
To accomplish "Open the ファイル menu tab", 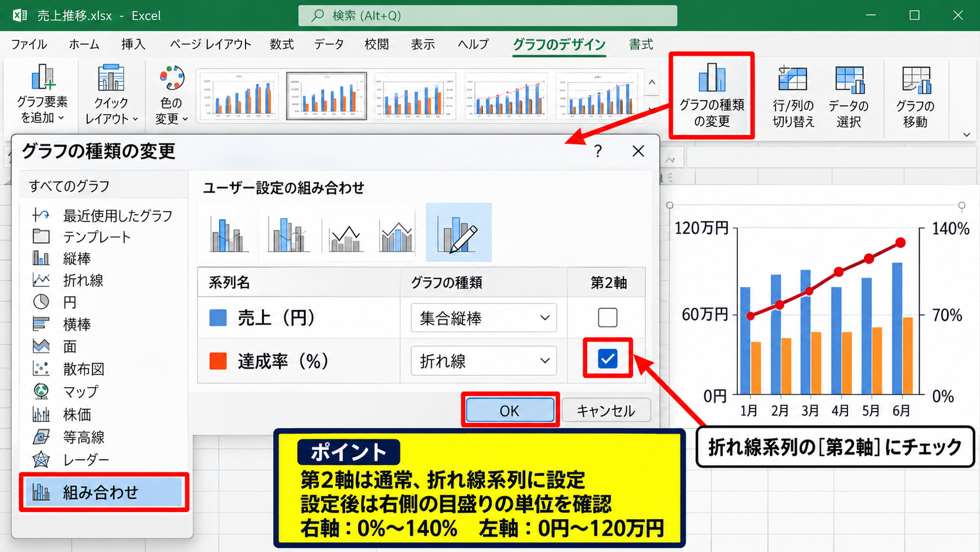I will [x=29, y=45].
